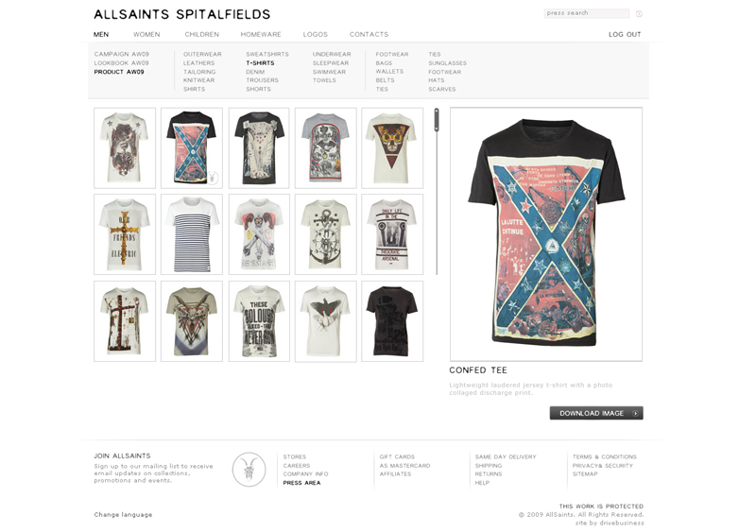
Task: Focus the press search input field
Action: click(x=586, y=13)
